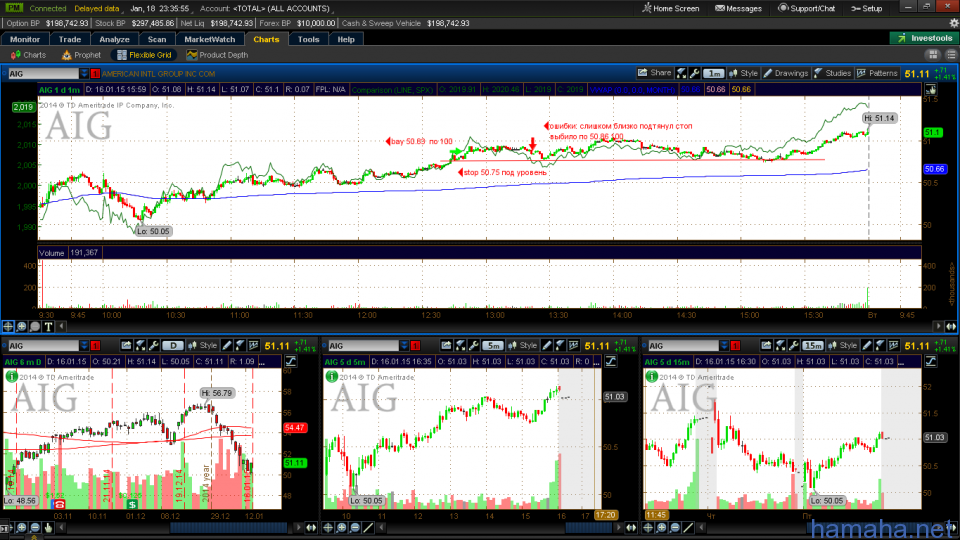The height and width of the screenshot is (540, 960).
Task: Click the studies flask icon on 15m chart
Action: tap(880, 346)
